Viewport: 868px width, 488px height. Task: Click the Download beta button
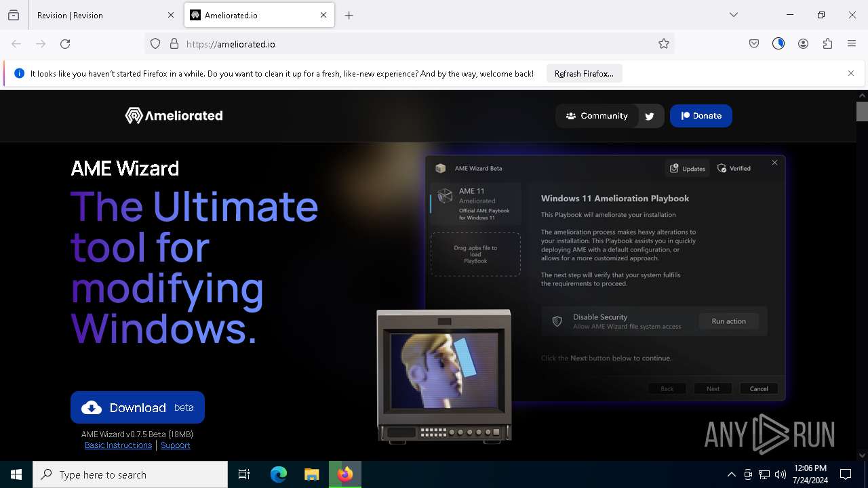coord(138,407)
